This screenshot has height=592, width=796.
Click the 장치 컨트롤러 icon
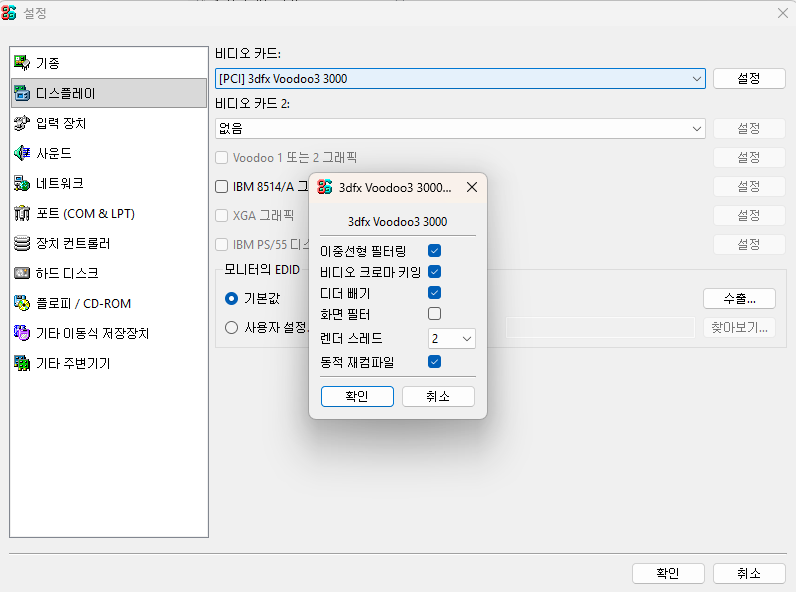click(x=22, y=243)
